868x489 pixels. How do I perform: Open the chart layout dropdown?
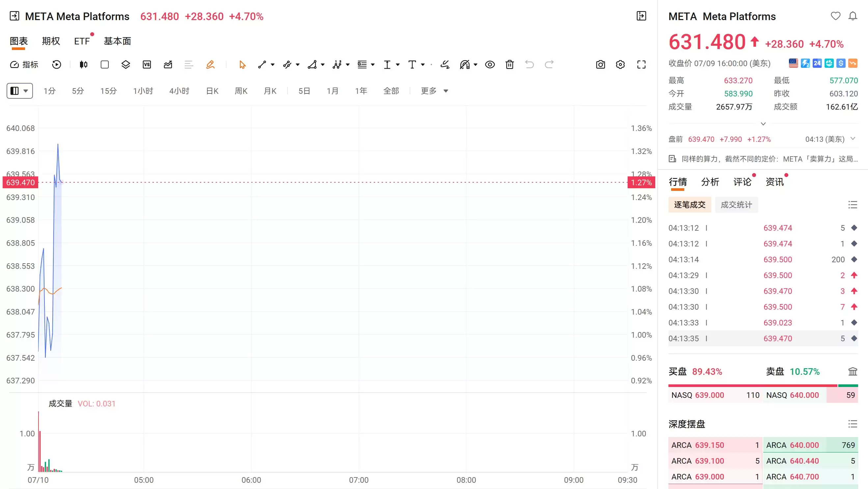click(x=19, y=90)
